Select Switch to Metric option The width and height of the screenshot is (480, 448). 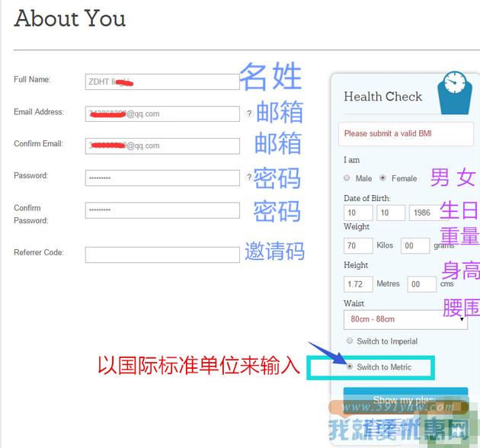(x=350, y=366)
